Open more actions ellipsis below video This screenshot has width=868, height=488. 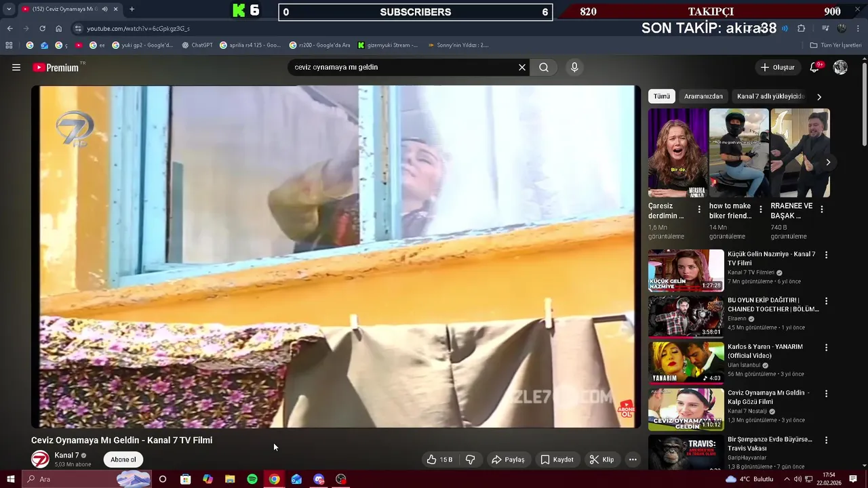(633, 460)
